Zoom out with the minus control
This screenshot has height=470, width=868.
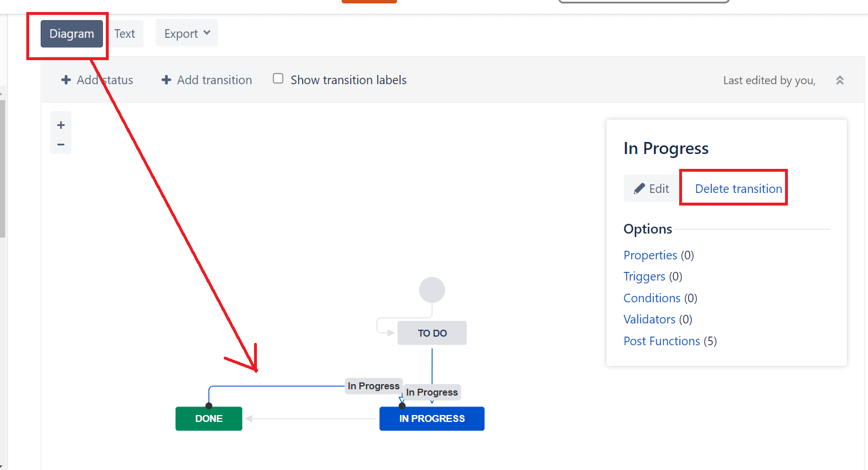[61, 144]
